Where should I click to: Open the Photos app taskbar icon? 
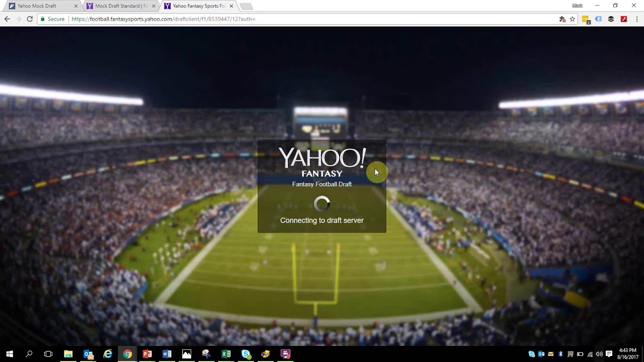(187, 354)
